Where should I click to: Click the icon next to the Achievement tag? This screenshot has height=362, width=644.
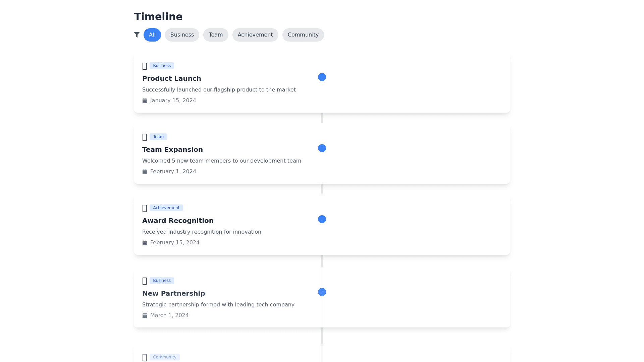pos(145,208)
